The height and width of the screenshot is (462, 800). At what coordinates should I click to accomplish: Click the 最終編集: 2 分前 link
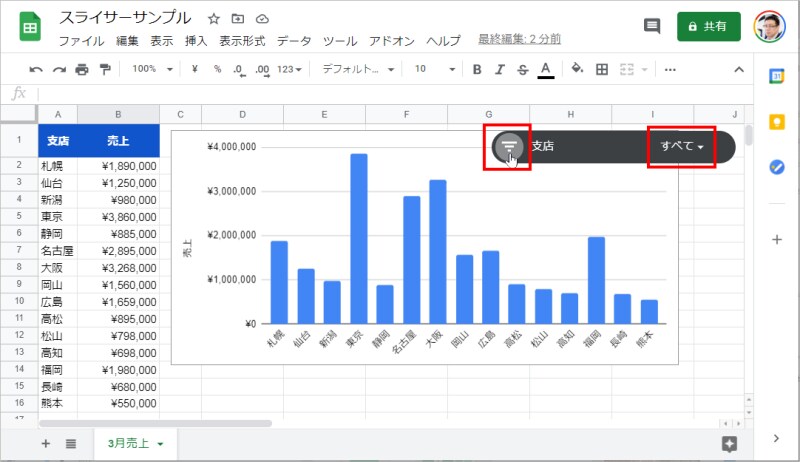[519, 39]
